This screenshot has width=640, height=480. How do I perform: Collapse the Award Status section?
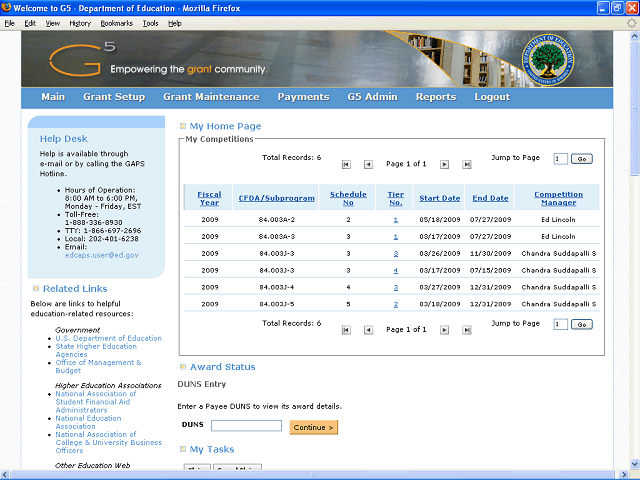point(183,367)
